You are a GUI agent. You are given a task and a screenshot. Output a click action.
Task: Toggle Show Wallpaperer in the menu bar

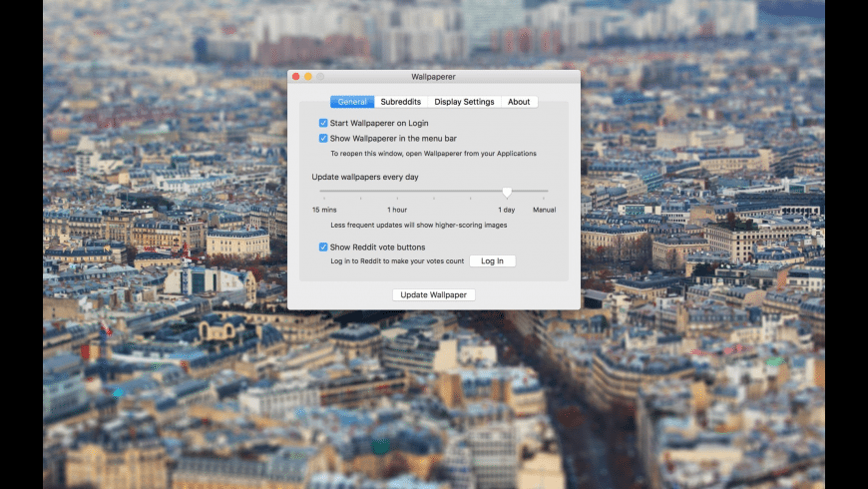pyautogui.click(x=323, y=139)
